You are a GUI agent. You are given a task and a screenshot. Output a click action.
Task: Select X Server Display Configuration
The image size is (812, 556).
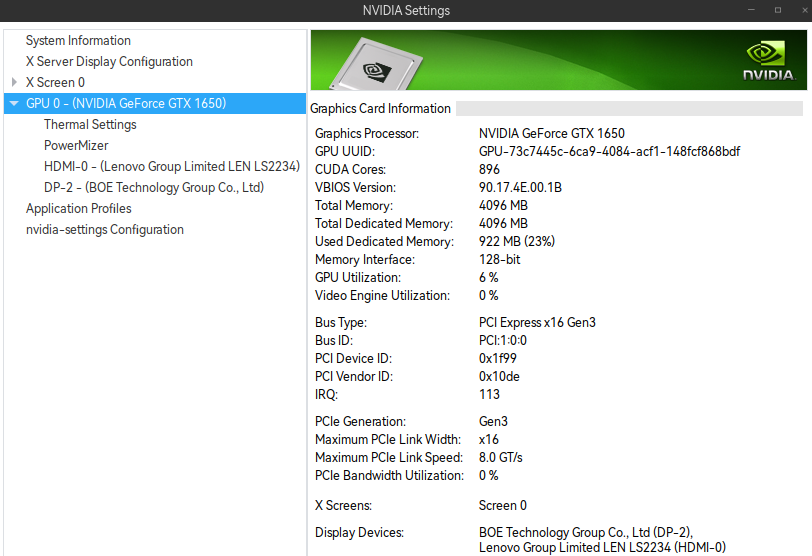[109, 62]
